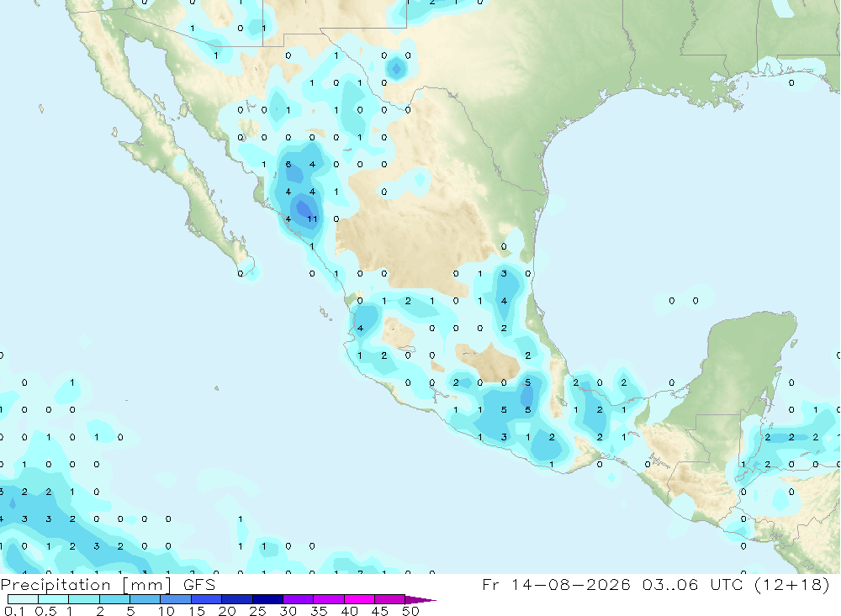
Task: Click the "25" legend scale label
Action: (x=258, y=611)
